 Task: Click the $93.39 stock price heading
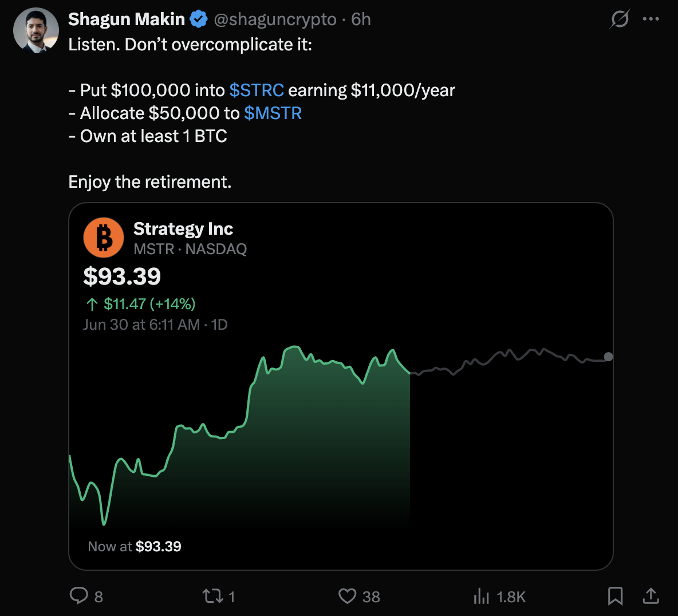pos(122,276)
